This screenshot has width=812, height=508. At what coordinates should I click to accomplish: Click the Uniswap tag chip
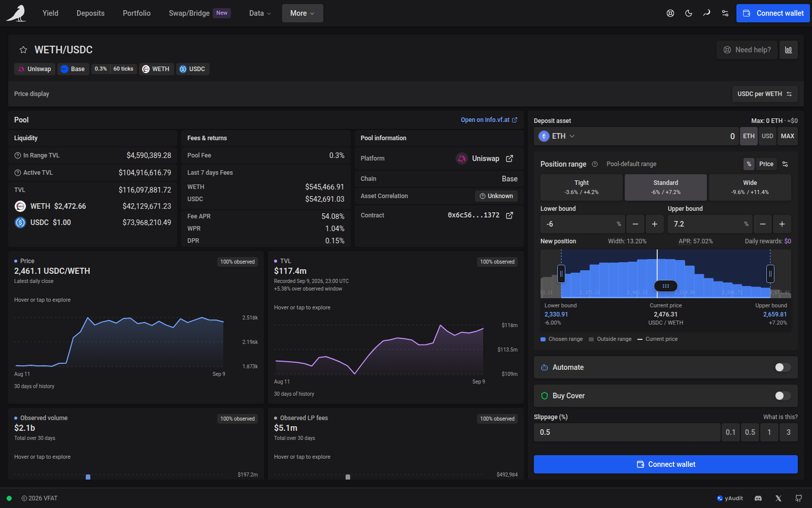(x=35, y=69)
